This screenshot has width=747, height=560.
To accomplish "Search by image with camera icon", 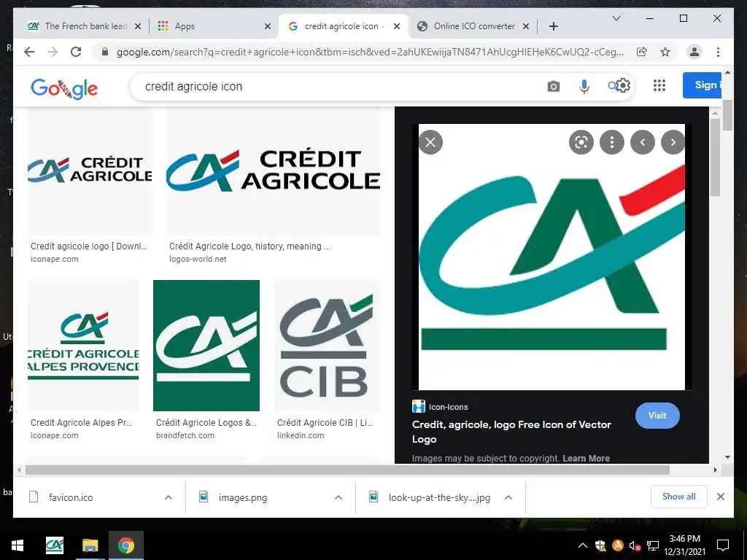I will (x=554, y=86).
